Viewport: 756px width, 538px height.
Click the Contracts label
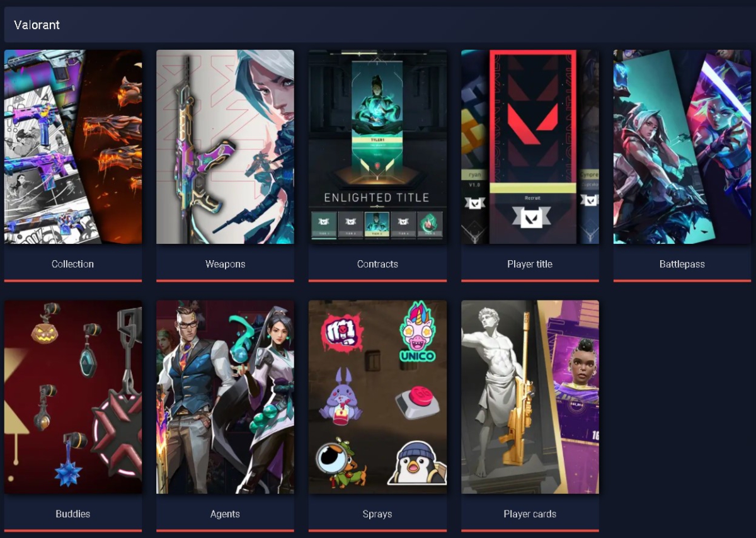point(377,264)
